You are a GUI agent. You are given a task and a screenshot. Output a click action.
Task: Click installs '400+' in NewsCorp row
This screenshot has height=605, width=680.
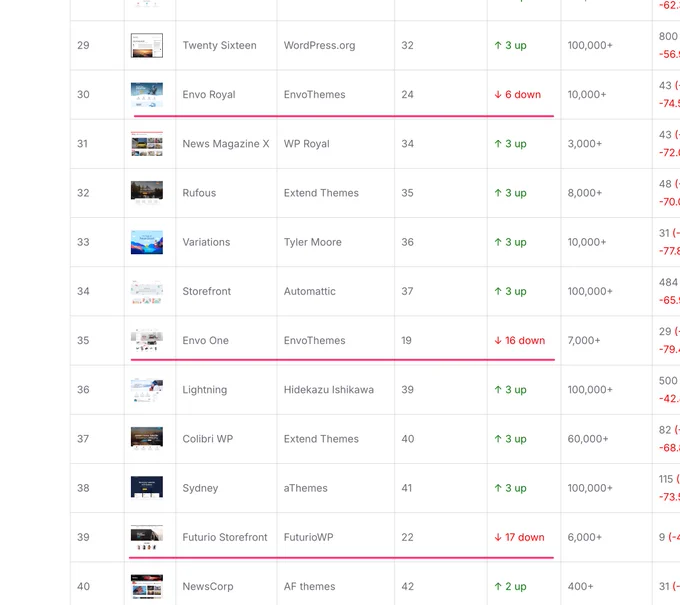coord(580,586)
